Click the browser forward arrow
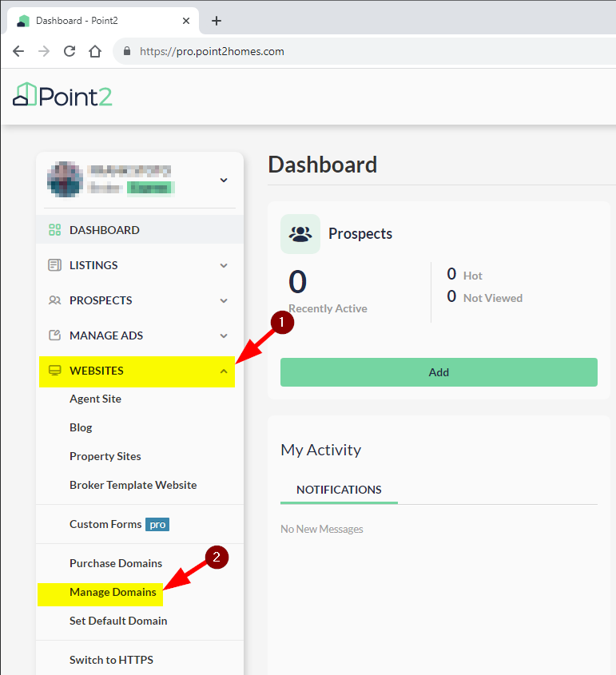Viewport: 616px width, 675px height. click(44, 52)
